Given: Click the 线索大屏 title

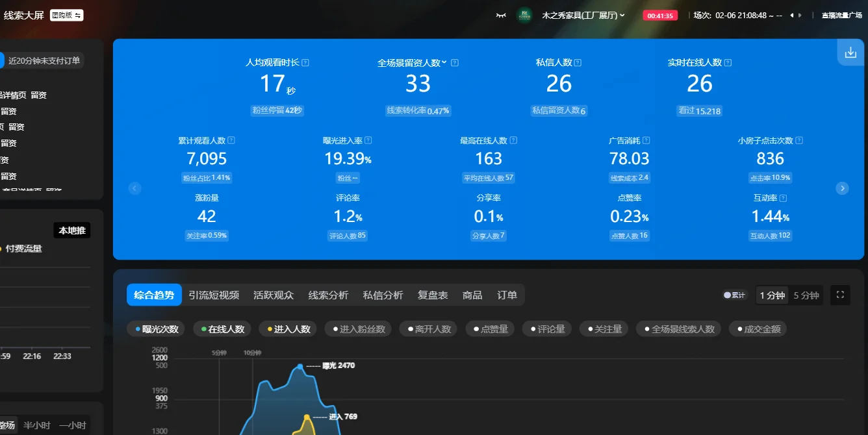Looking at the screenshot, I should coord(23,15).
